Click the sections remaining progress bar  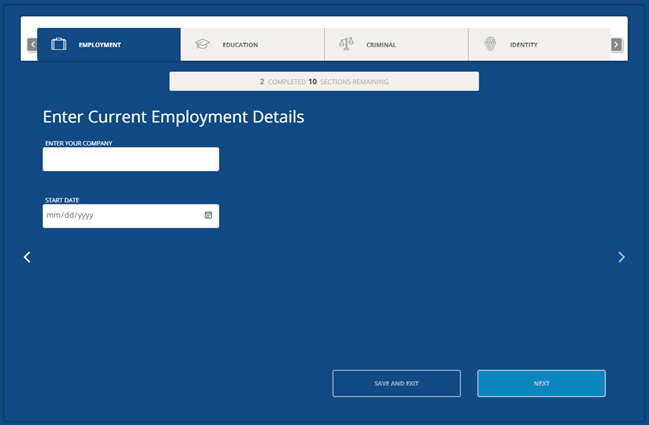tap(324, 81)
